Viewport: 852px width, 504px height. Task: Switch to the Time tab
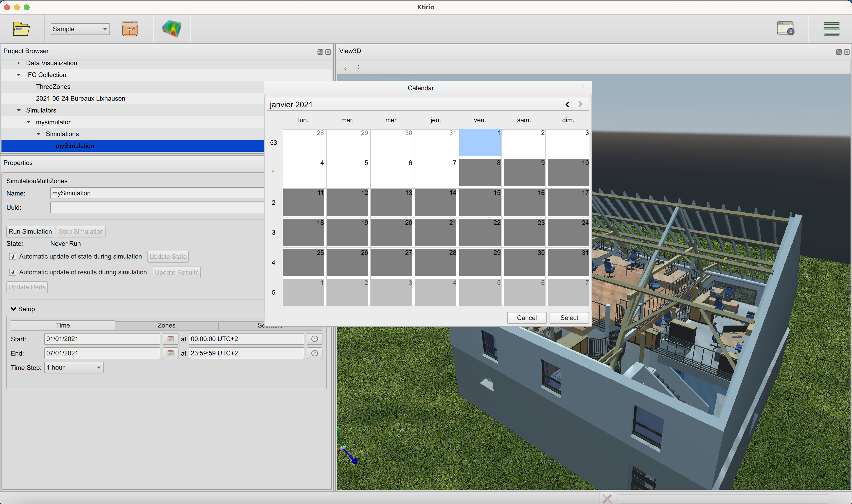click(63, 325)
